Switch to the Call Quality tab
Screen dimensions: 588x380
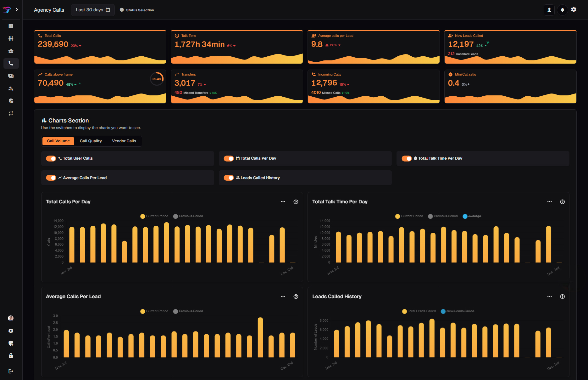(x=91, y=141)
